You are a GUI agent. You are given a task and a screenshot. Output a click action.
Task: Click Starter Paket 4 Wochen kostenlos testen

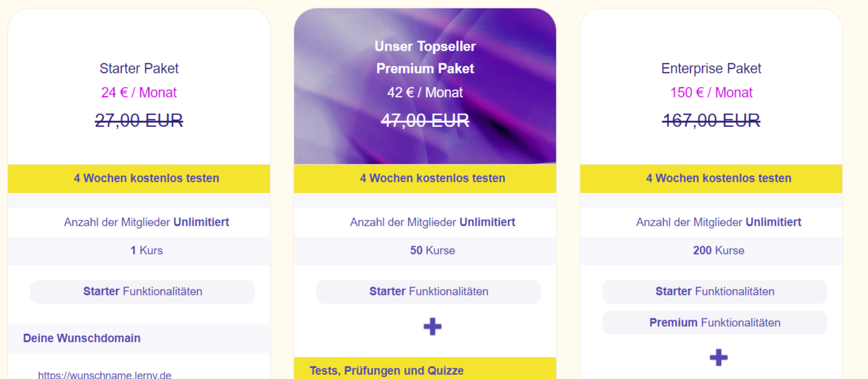(x=139, y=178)
